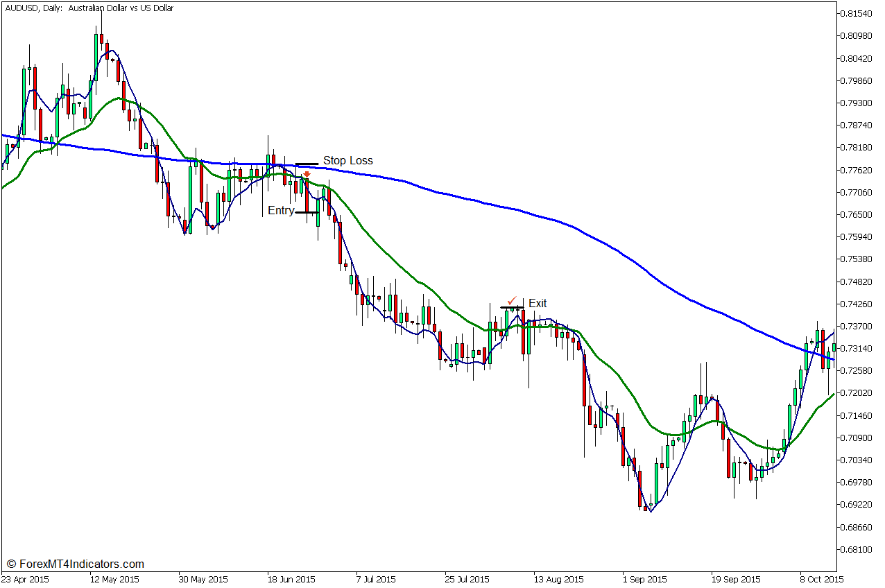Click the AUDUSD Daily chart title
This screenshot has width=885, height=588.
pos(89,8)
